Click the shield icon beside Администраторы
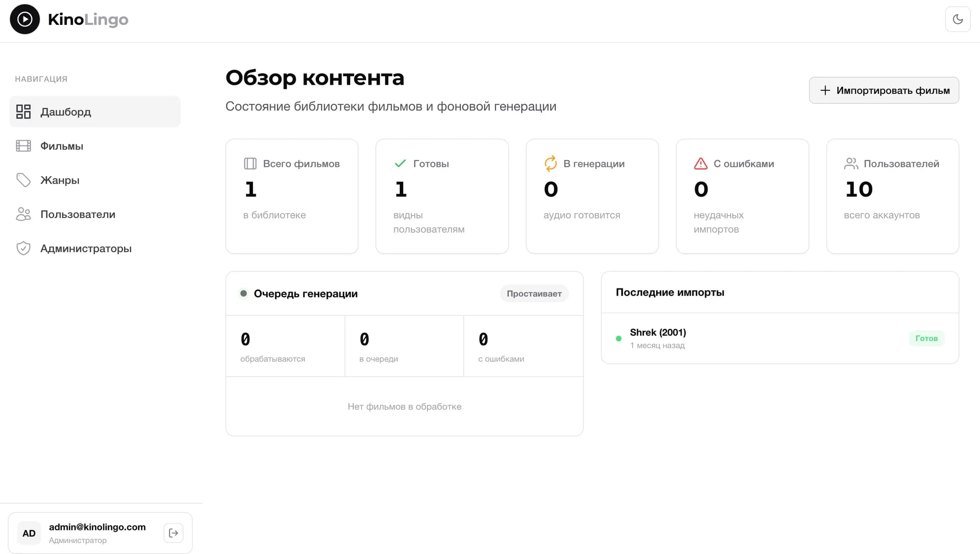Viewport: 980px width, 554px height. click(x=23, y=248)
